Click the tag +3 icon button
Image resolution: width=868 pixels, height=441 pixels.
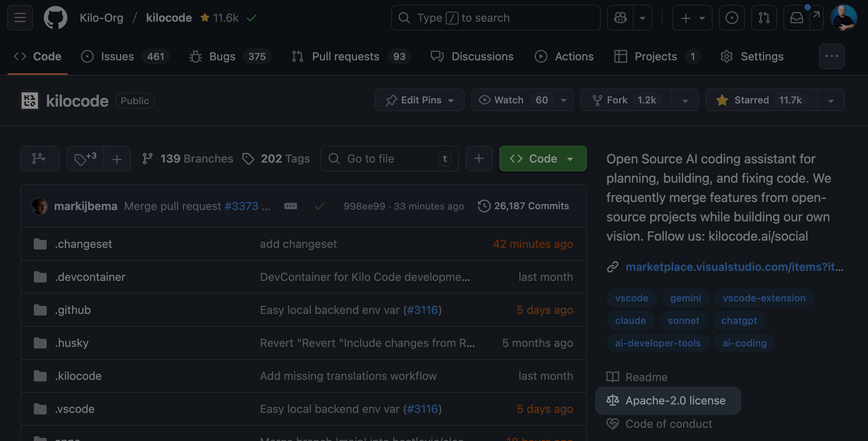tap(85, 159)
